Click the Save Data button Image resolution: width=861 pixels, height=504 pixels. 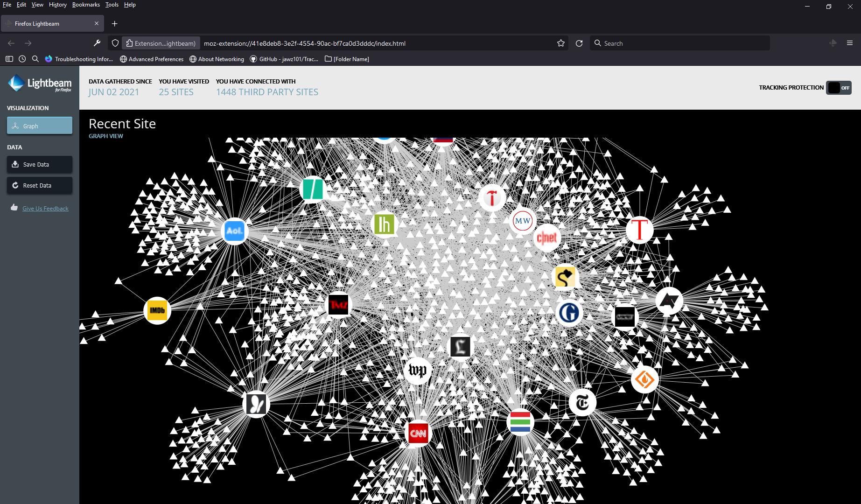click(40, 164)
